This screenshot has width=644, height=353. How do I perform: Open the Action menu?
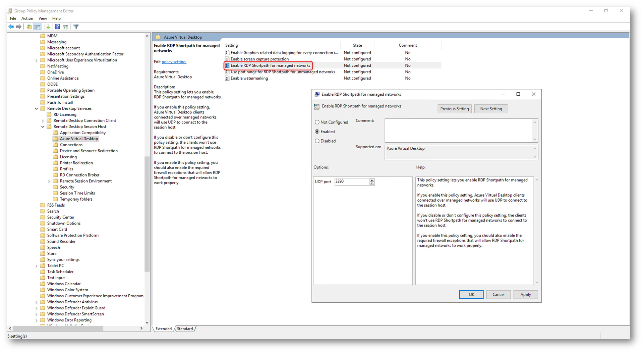27,18
